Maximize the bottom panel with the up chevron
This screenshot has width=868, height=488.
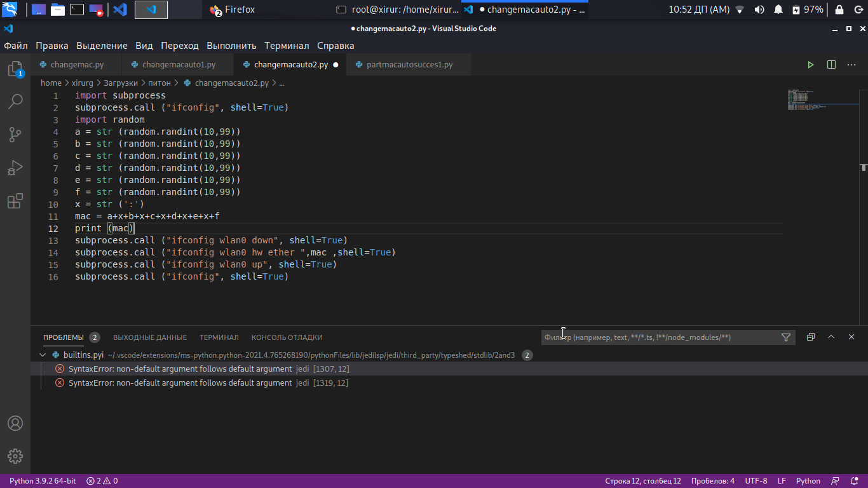pyautogui.click(x=831, y=337)
